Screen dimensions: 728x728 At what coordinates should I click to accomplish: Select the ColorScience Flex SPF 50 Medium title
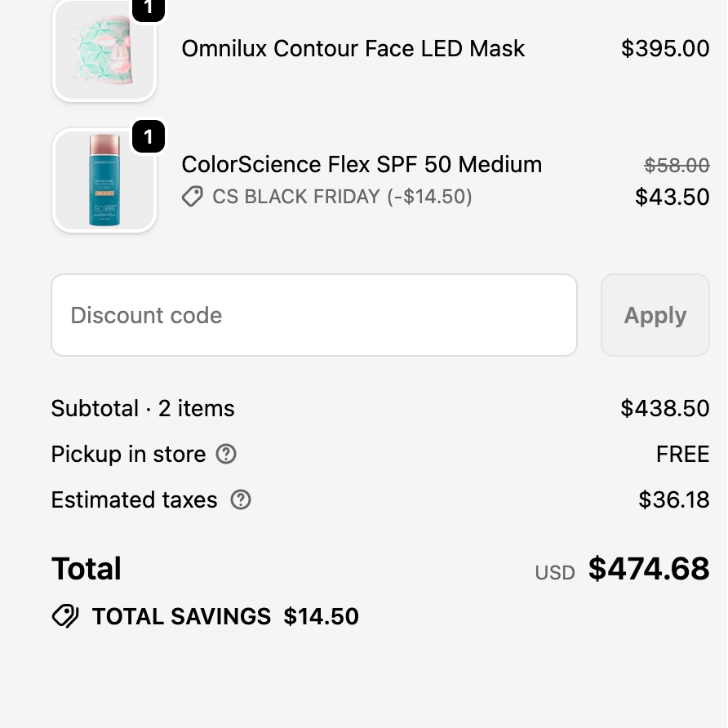(x=362, y=164)
